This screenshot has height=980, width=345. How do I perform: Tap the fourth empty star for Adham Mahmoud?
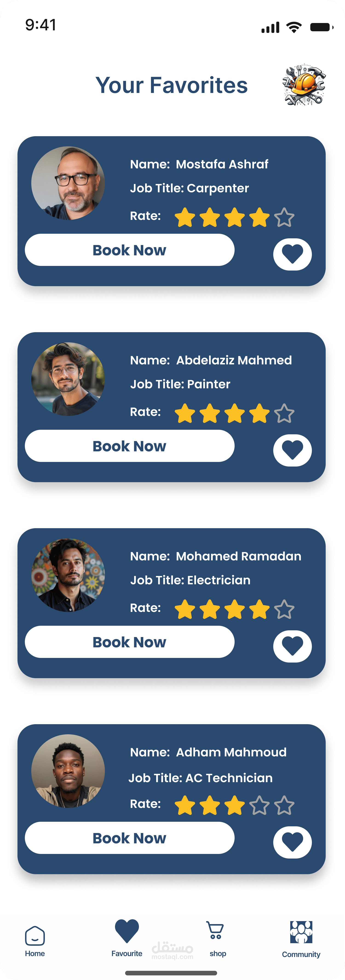259,805
